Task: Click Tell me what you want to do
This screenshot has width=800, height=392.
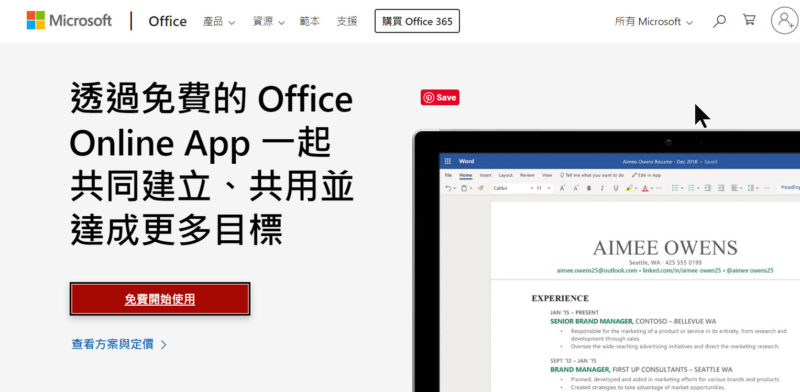Action: point(592,175)
